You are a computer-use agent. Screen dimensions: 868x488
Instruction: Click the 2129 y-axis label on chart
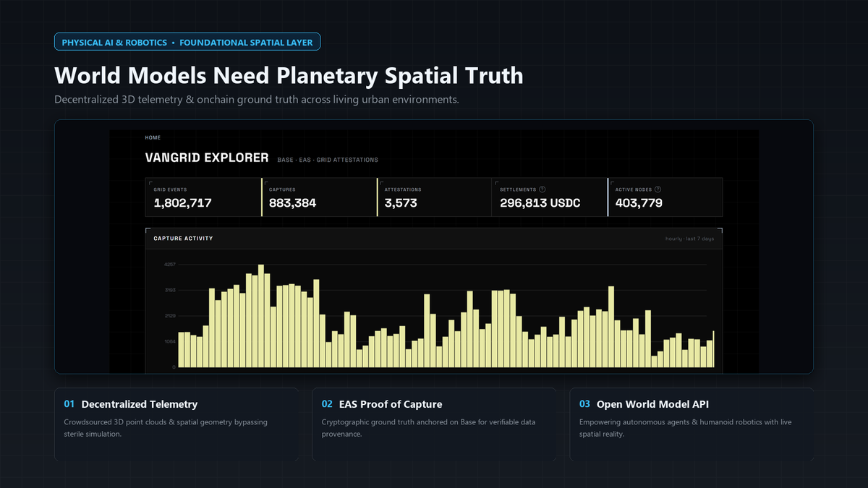(x=170, y=316)
